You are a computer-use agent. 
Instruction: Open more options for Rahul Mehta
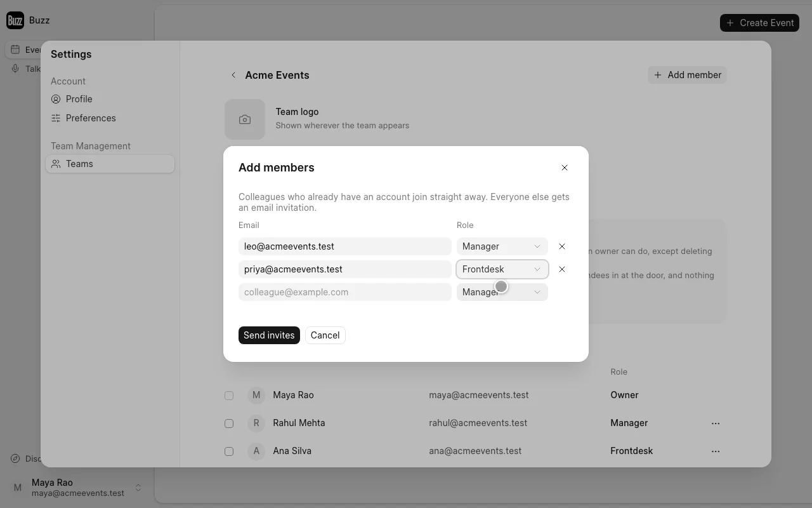pos(716,423)
